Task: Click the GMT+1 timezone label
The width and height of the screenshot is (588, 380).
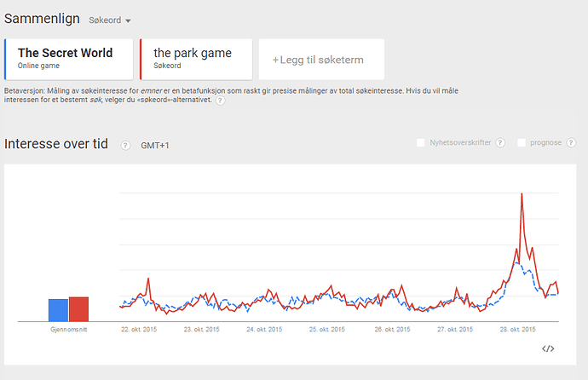Action: point(155,146)
